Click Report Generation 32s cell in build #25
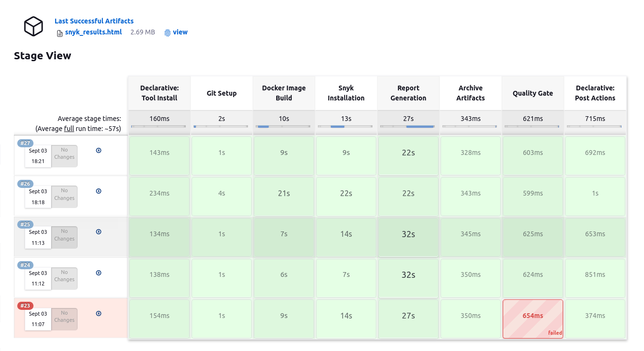 [408, 237]
